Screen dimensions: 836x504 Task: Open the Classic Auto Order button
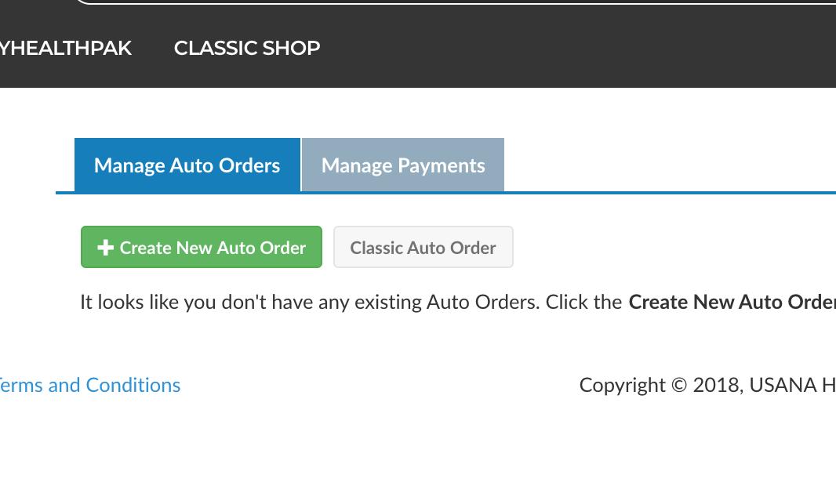[x=423, y=248]
